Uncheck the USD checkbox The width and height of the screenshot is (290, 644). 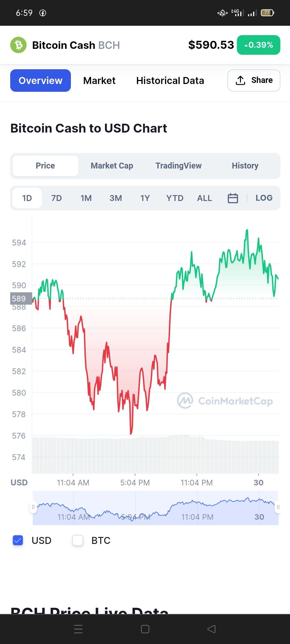click(18, 540)
